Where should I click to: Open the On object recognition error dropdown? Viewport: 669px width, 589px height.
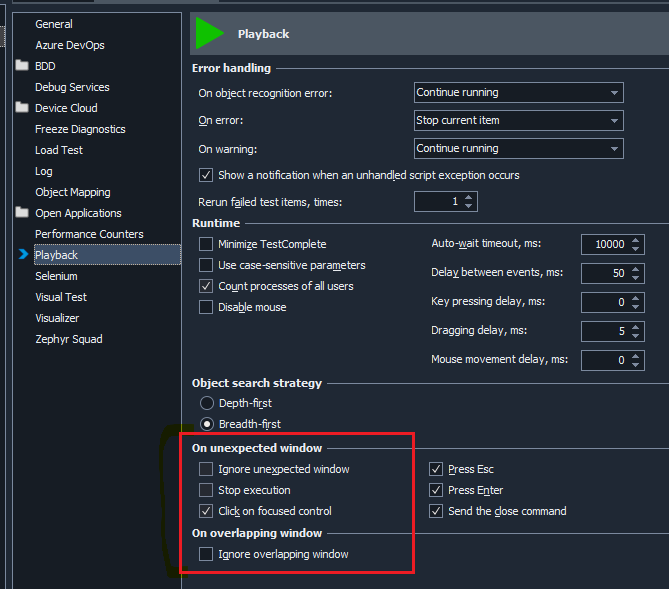pos(518,93)
